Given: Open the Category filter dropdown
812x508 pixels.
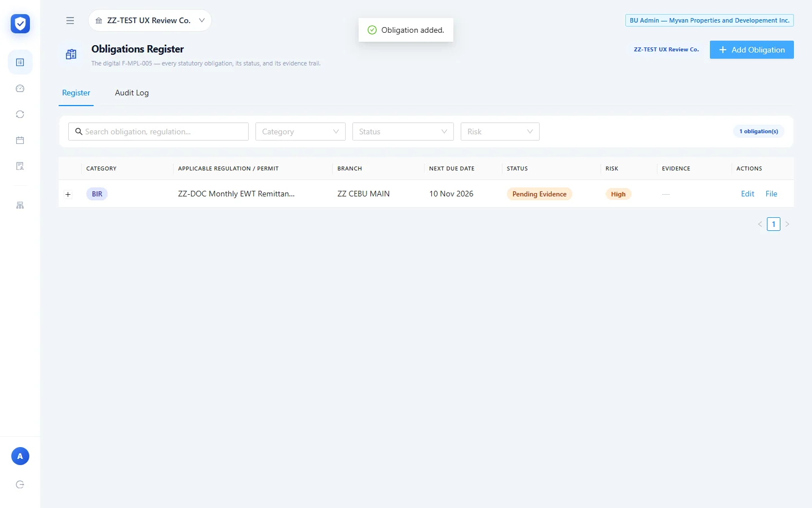Looking at the screenshot, I should (301, 132).
